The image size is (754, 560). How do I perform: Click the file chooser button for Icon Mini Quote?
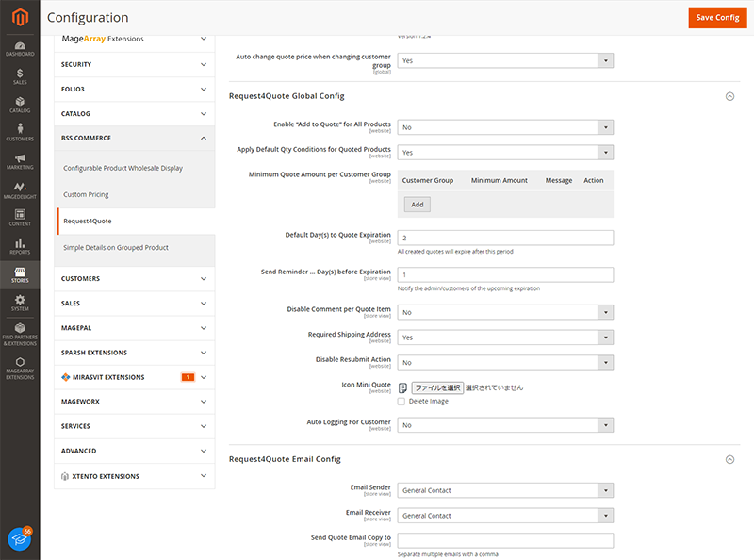coord(437,387)
